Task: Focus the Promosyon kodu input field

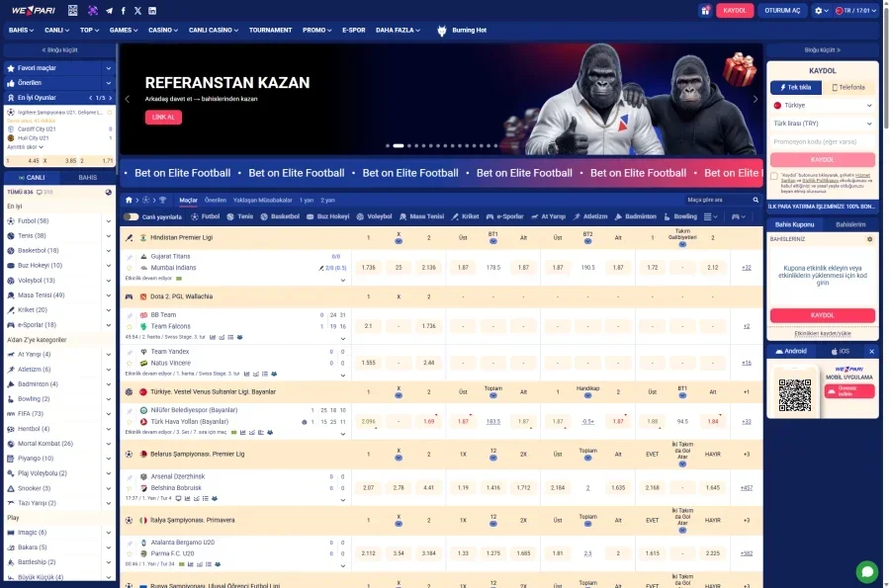Action: coord(822,141)
